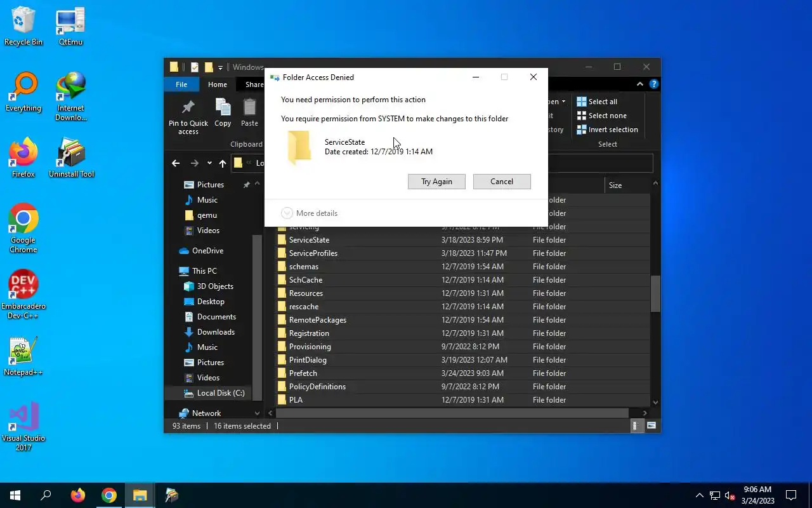812x508 pixels.
Task: Open Desktop in navigation pane
Action: point(211,302)
